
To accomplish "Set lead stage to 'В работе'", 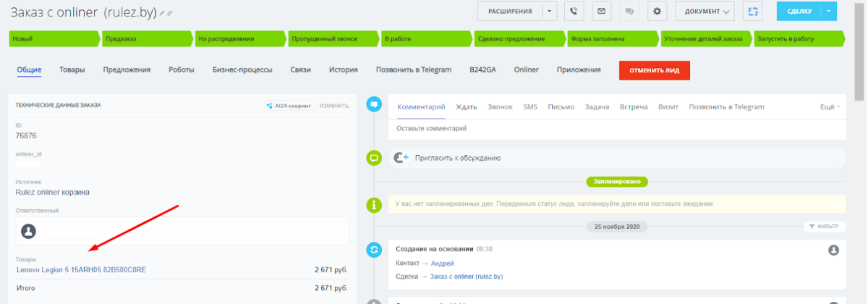I will point(427,38).
